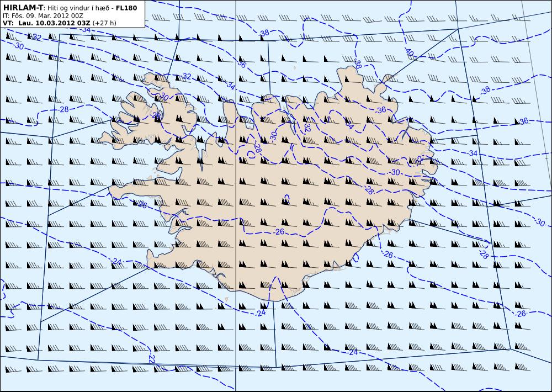This screenshot has width=552, height=392.
Task: Click the '(+27 h)' forecast offset text
Action: (x=104, y=23)
